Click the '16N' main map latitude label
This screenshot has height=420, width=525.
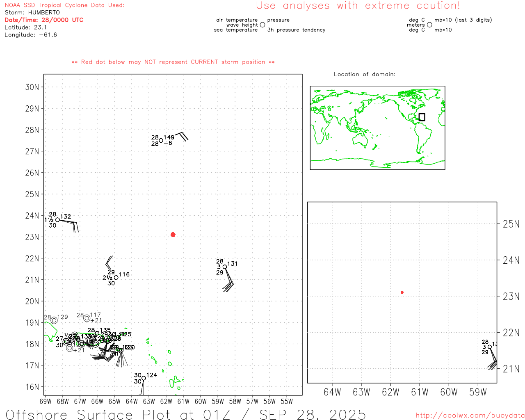point(32,387)
